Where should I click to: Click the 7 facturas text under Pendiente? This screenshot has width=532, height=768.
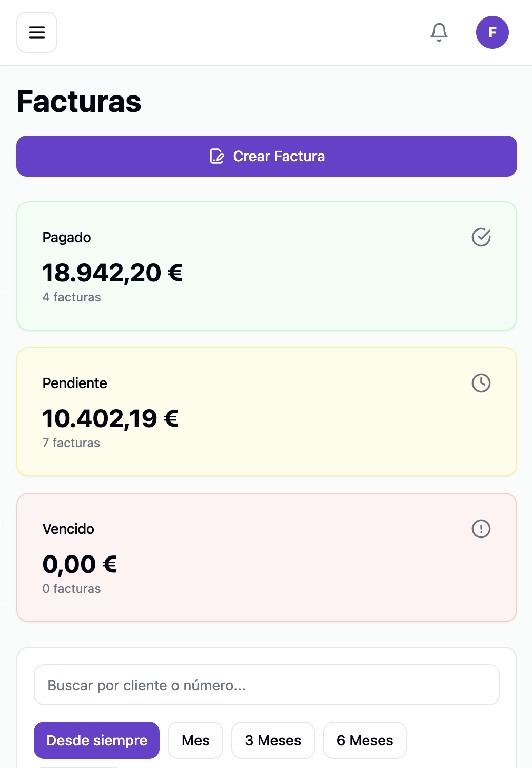(71, 443)
